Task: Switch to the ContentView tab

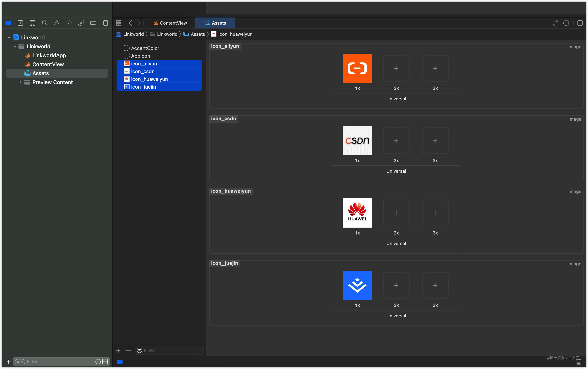Action: [x=170, y=23]
